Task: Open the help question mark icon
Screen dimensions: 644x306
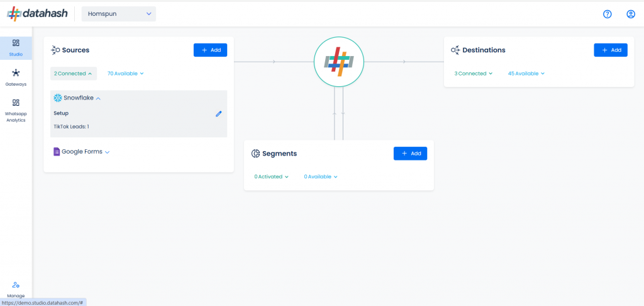Action: [x=607, y=14]
